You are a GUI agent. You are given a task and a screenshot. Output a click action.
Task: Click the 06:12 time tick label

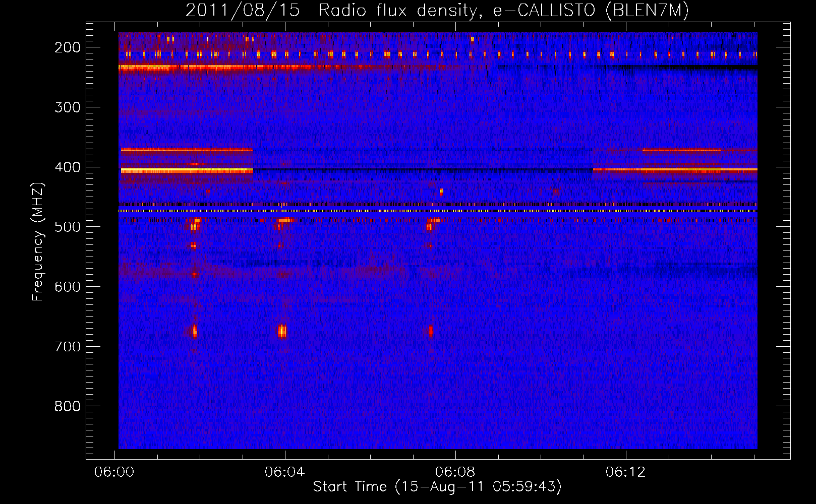point(626,472)
